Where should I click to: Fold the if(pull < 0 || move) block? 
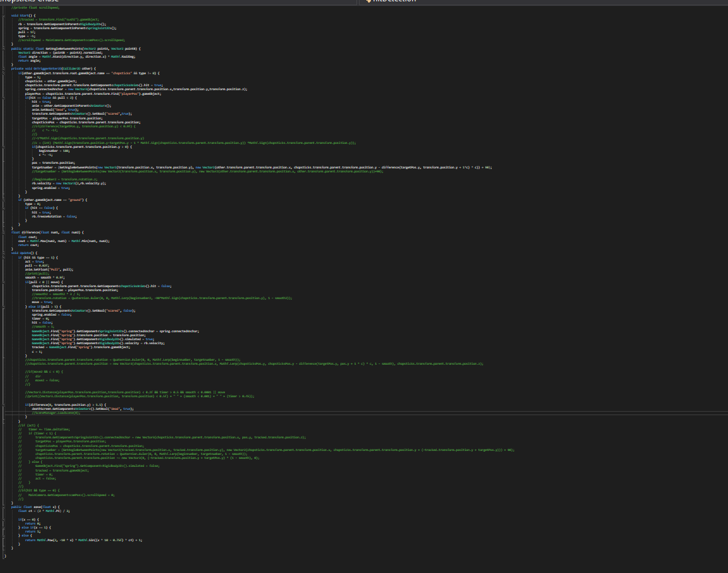[x=4, y=282]
